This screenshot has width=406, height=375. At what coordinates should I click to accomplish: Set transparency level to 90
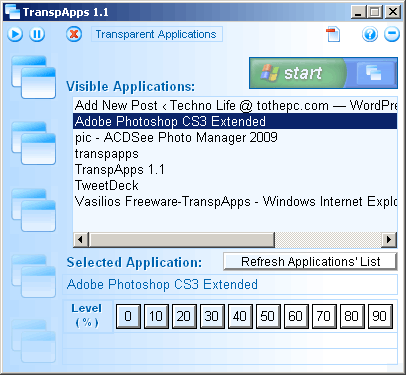coord(380,316)
